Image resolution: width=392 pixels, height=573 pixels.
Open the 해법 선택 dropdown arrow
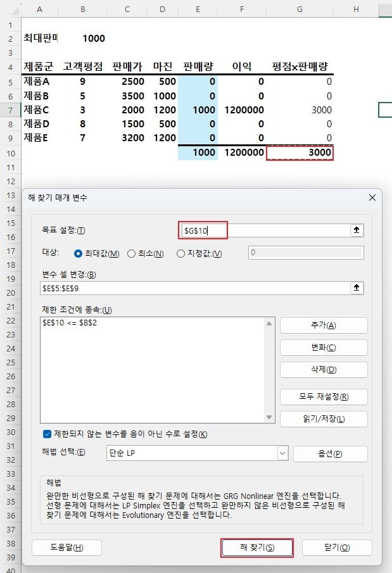pos(282,453)
